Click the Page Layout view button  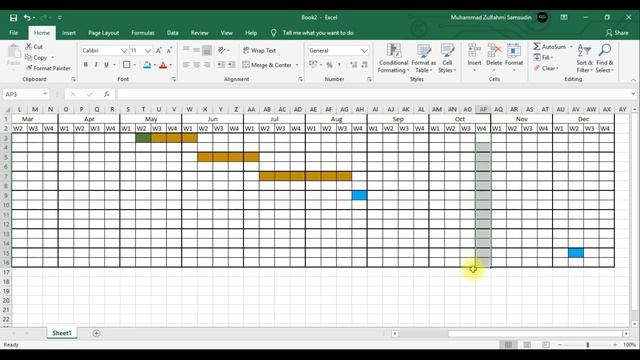[x=527, y=345]
